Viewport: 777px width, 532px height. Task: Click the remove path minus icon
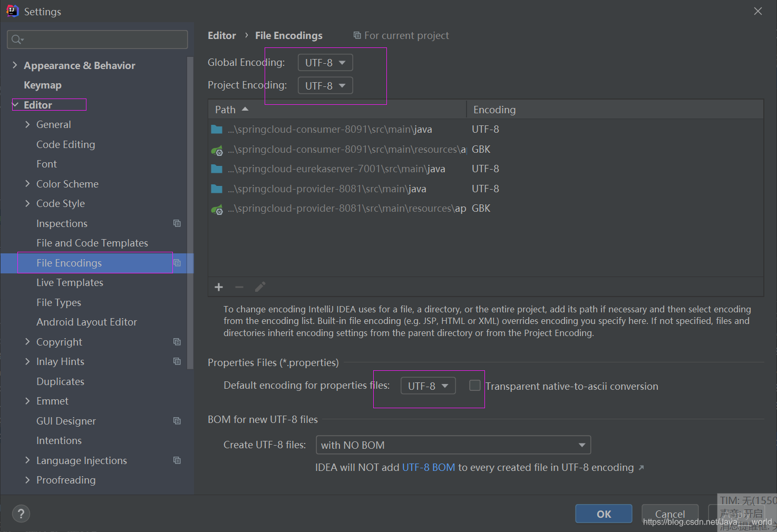pos(239,287)
